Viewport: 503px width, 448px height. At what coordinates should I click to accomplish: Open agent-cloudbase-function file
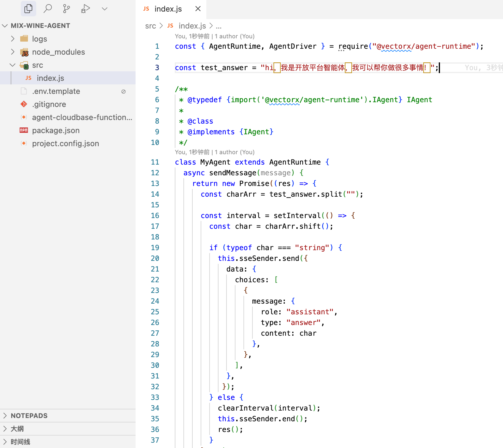68,117
